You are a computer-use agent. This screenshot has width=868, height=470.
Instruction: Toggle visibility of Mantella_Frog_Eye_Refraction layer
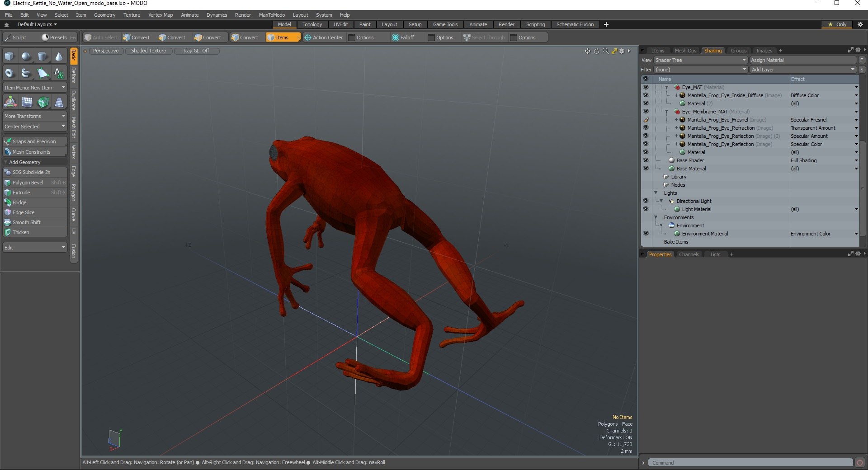coord(646,128)
